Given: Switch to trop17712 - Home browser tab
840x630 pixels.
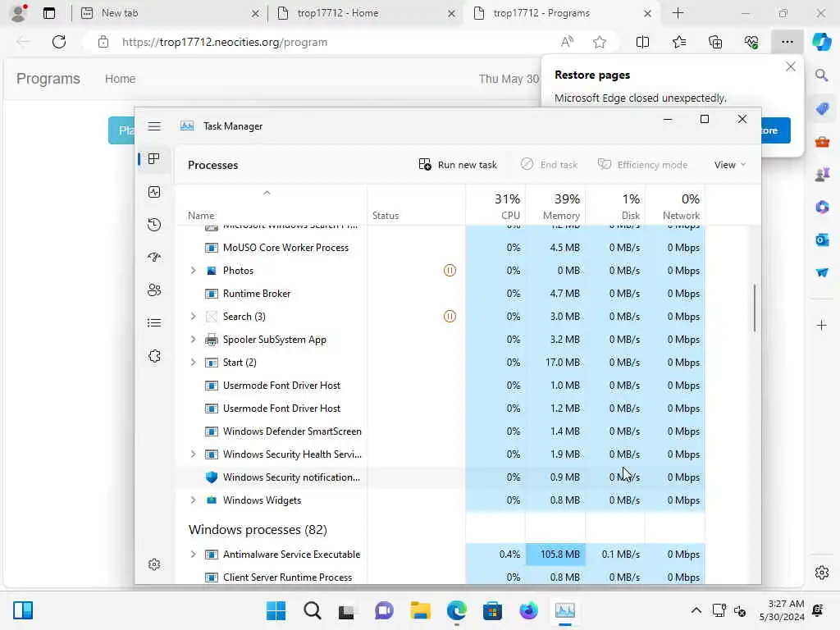Looking at the screenshot, I should click(x=365, y=13).
